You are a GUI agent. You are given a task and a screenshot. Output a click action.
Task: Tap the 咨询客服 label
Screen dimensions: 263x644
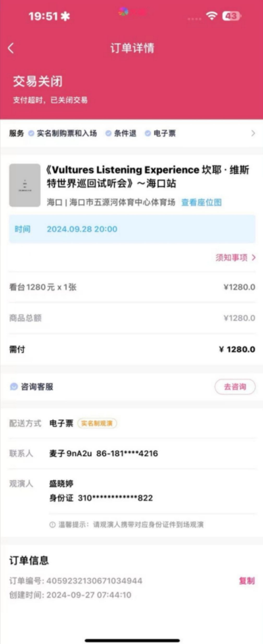[37, 387]
